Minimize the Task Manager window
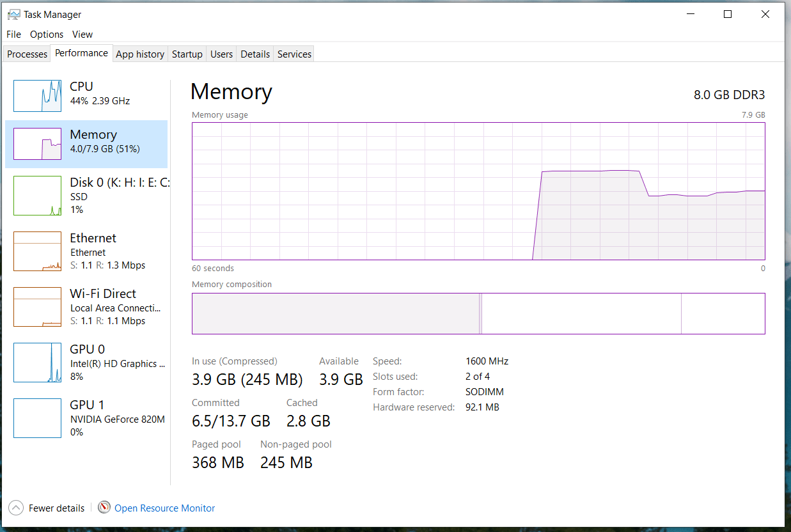Viewport: 791px width, 532px height. click(x=690, y=14)
